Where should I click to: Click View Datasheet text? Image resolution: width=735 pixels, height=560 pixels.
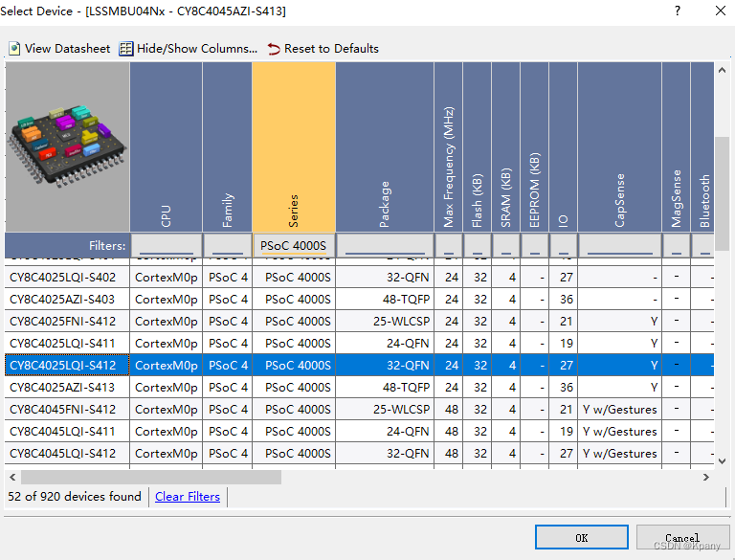(68, 48)
